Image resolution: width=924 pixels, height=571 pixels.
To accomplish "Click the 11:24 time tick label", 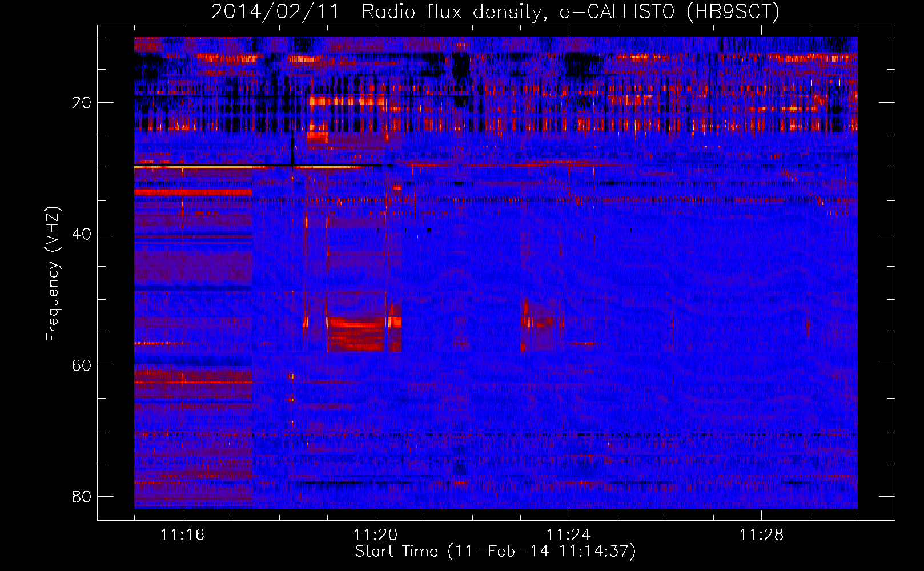I will (568, 535).
